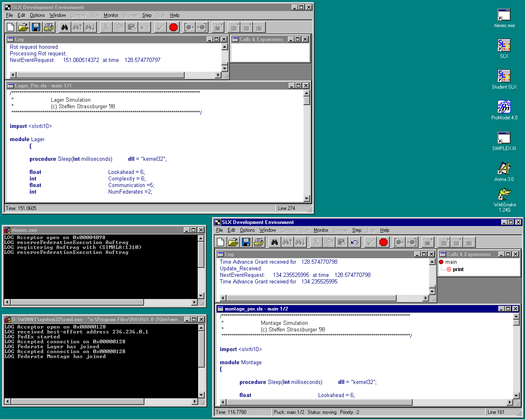Image resolution: width=525 pixels, height=420 pixels.
Task: Open the Monitor menu in the Lager SLX window
Action: (111, 15)
